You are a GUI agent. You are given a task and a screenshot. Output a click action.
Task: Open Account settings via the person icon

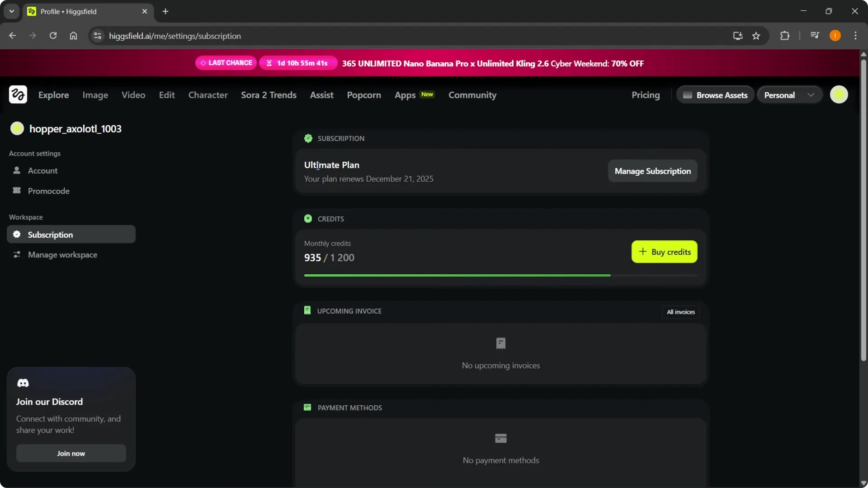click(17, 170)
